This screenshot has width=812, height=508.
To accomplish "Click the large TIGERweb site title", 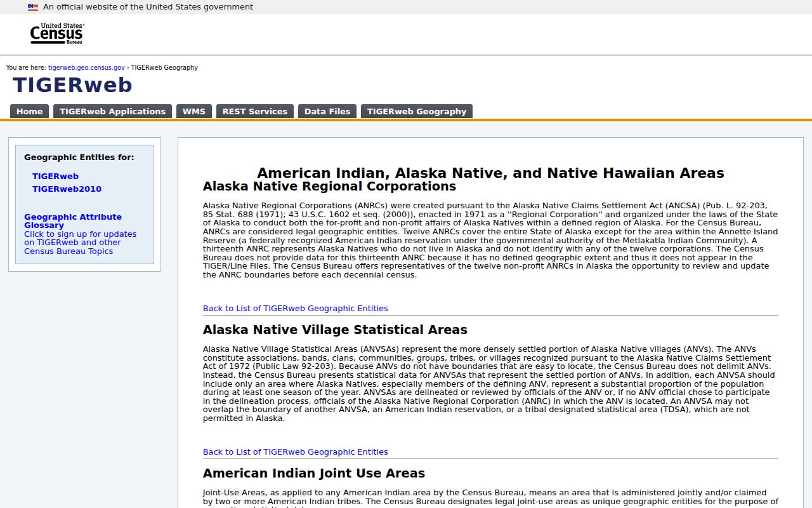I will coord(72,85).
